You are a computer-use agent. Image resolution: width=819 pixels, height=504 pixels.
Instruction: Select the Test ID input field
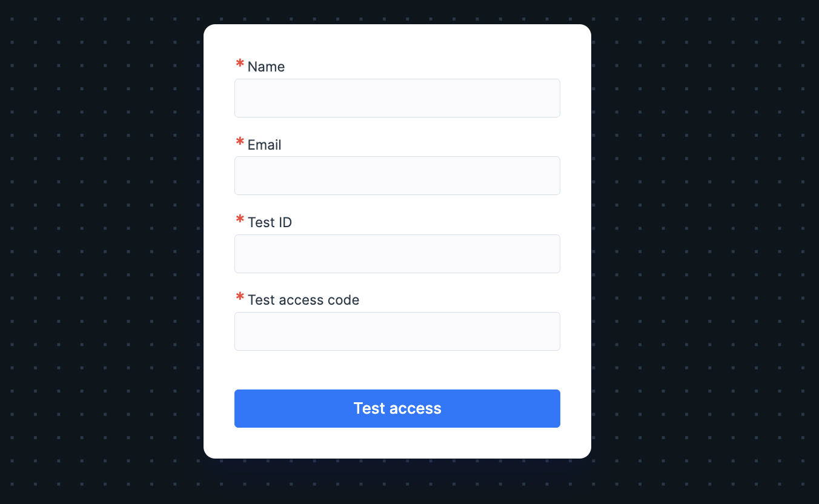click(397, 254)
